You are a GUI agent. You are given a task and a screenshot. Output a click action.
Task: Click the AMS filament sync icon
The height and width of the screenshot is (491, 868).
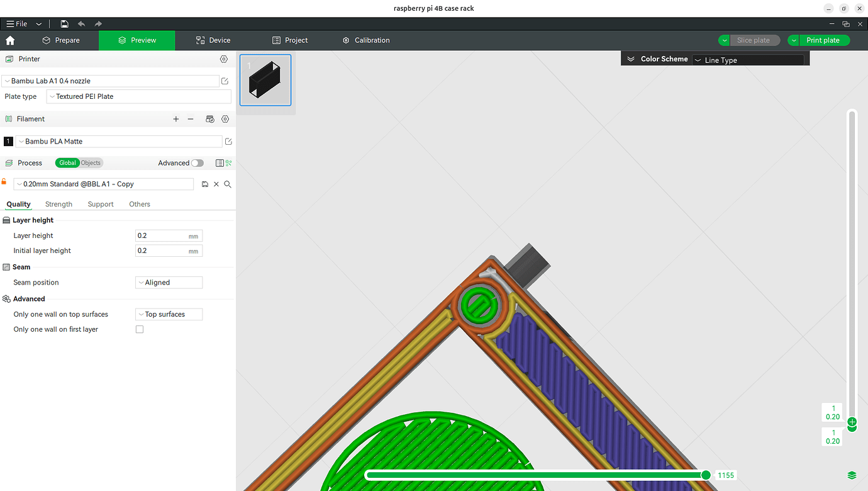coord(210,119)
